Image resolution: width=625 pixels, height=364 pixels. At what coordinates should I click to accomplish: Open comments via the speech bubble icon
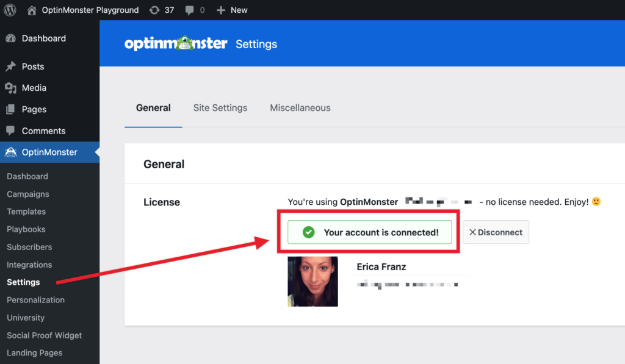tap(189, 10)
